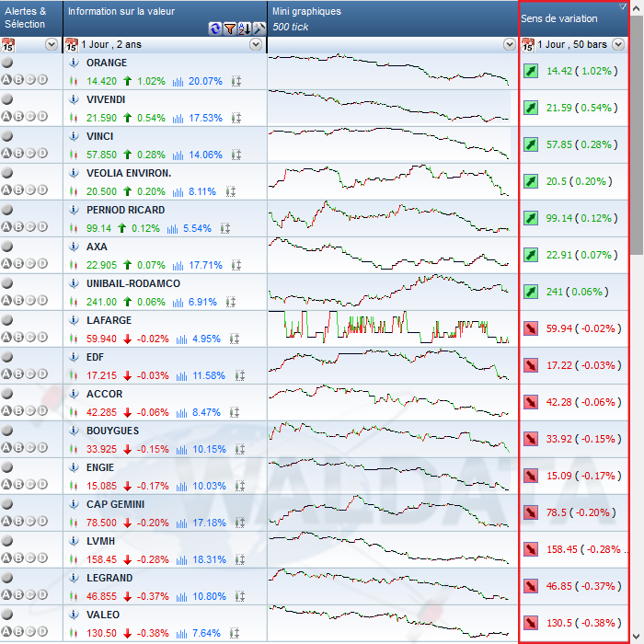Screen dimensions: 644x644
Task: Open the BOUYGUES mini chart
Action: [389, 438]
